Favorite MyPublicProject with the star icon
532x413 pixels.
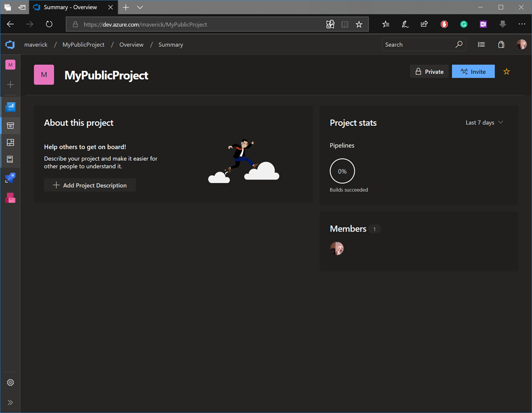tap(506, 72)
